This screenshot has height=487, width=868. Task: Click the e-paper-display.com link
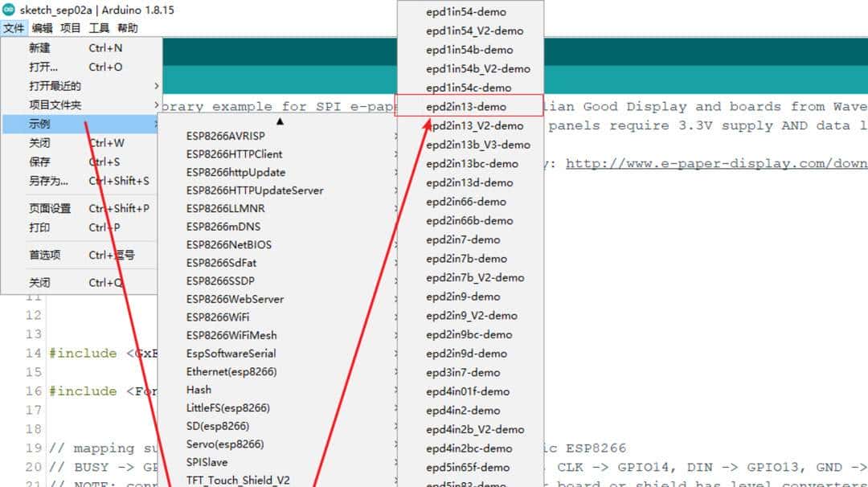715,163
